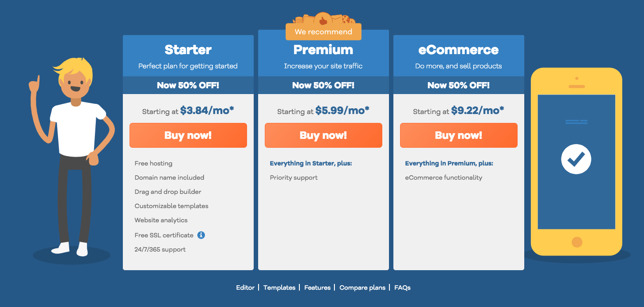Click the checkmark icon on the phone illustration
Screen dimensions: 644x307
[576, 159]
